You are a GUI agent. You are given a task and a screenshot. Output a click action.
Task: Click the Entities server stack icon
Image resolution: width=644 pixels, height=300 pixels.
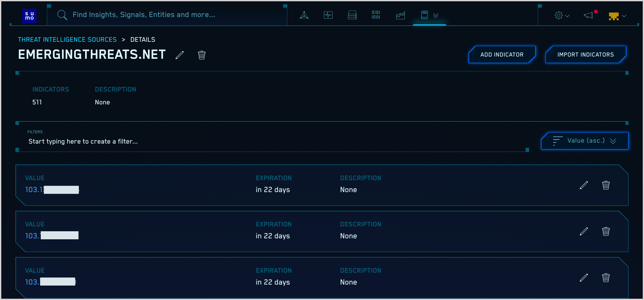(352, 15)
